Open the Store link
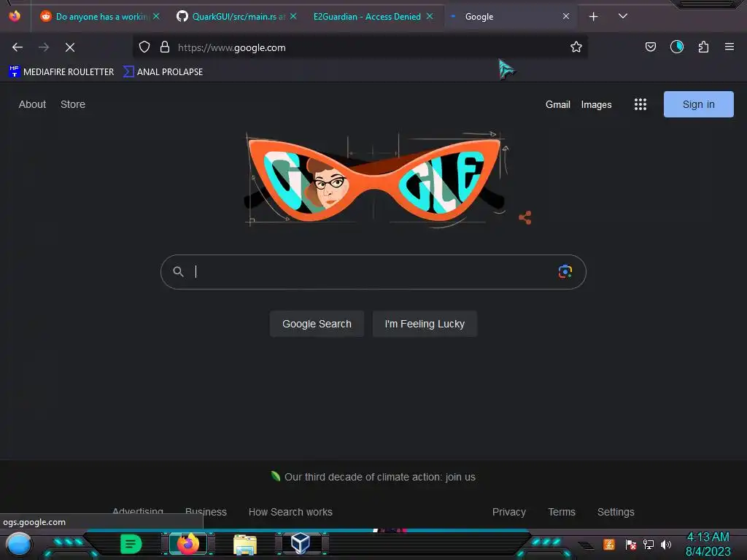Viewport: 747px width, 560px height. pos(73,104)
